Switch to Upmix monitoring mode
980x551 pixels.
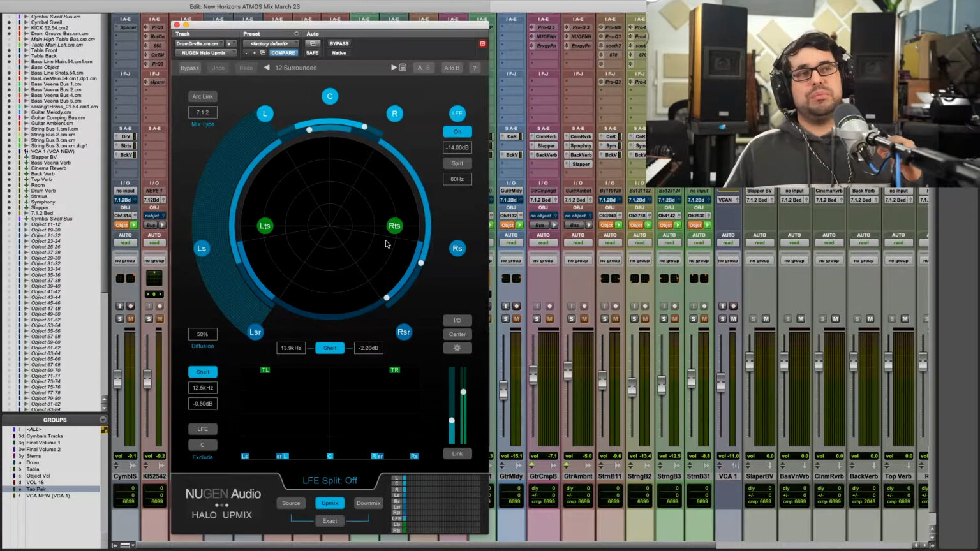[x=330, y=503]
